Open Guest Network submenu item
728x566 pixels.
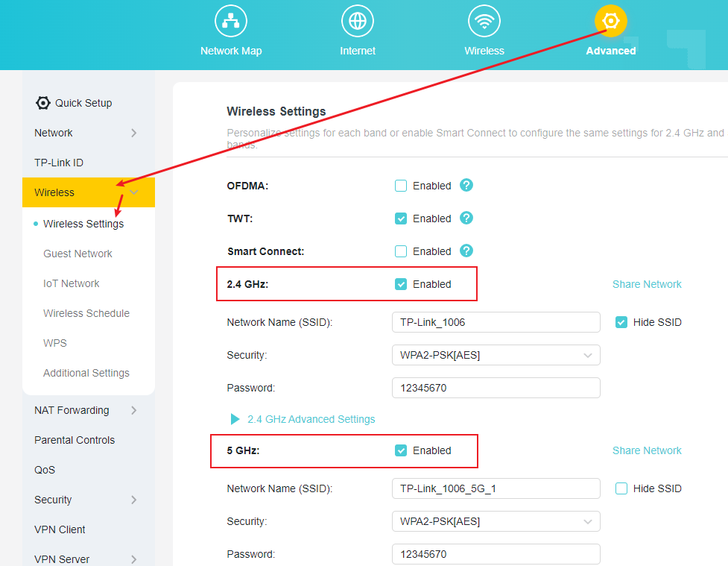pyautogui.click(x=77, y=254)
